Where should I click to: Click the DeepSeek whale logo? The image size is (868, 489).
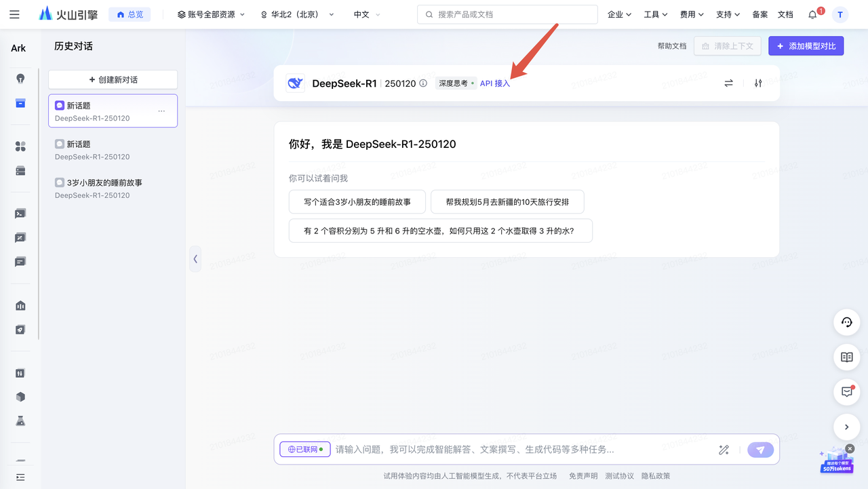[x=295, y=83]
